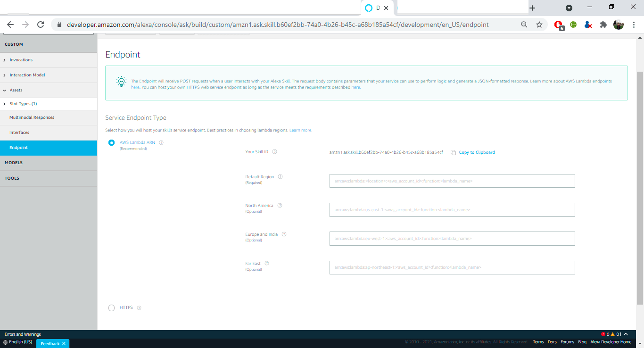Click the help icon beside Europe and India

coord(284,234)
